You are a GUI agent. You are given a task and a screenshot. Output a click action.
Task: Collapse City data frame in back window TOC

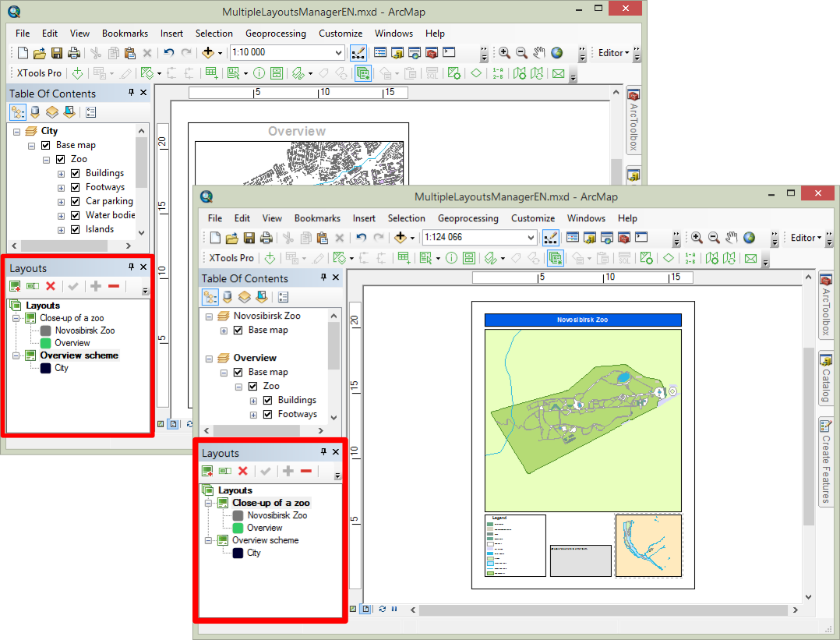click(16, 132)
